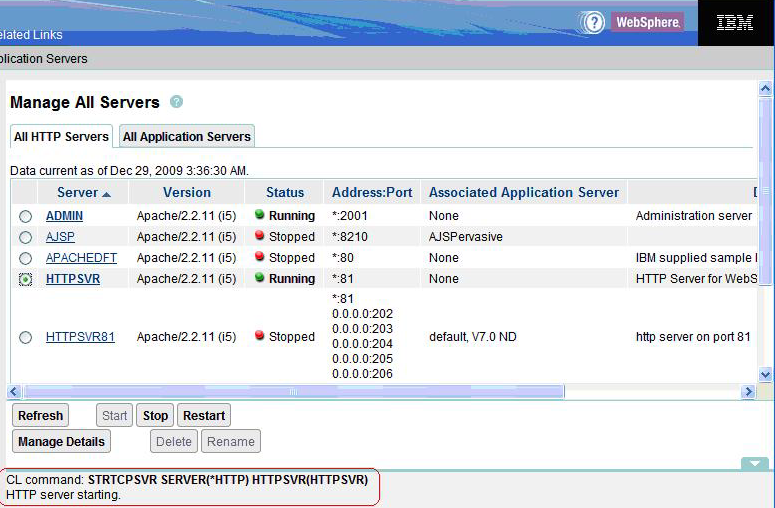The image size is (775, 508).
Task: Collapse the CL command message panel arrow
Action: pos(755,464)
